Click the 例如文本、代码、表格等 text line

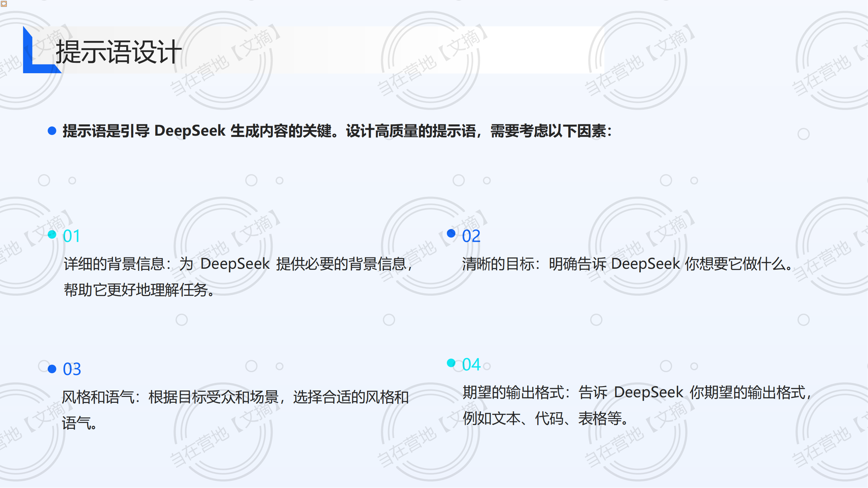click(545, 419)
